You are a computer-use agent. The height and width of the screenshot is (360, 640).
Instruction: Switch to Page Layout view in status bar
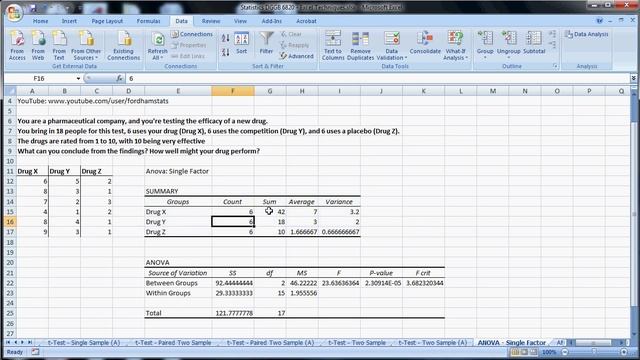[x=524, y=352]
